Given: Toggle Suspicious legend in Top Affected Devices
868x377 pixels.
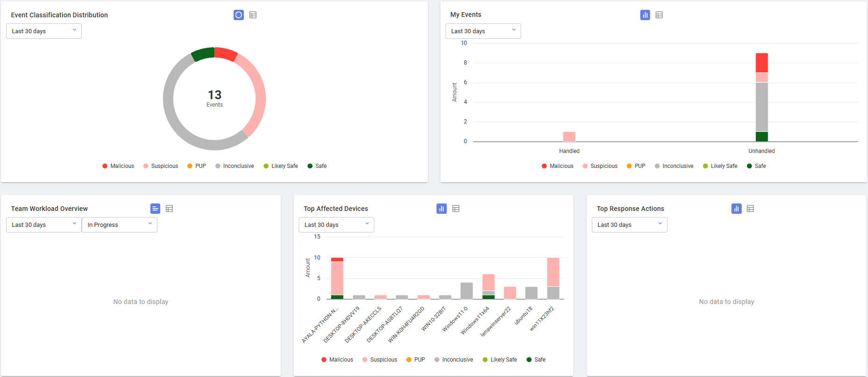Looking at the screenshot, I should pos(380,360).
